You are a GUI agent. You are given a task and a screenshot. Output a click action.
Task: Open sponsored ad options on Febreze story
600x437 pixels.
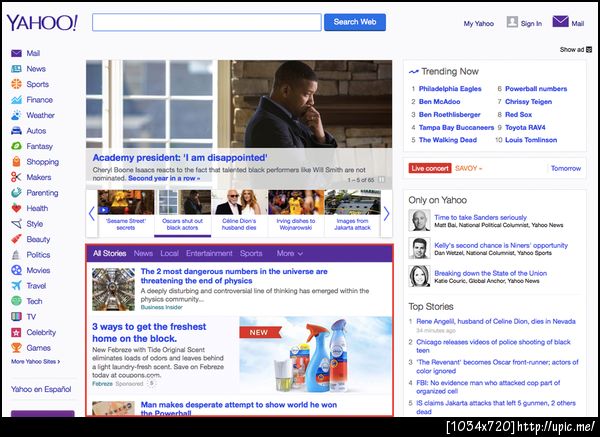click(x=152, y=383)
